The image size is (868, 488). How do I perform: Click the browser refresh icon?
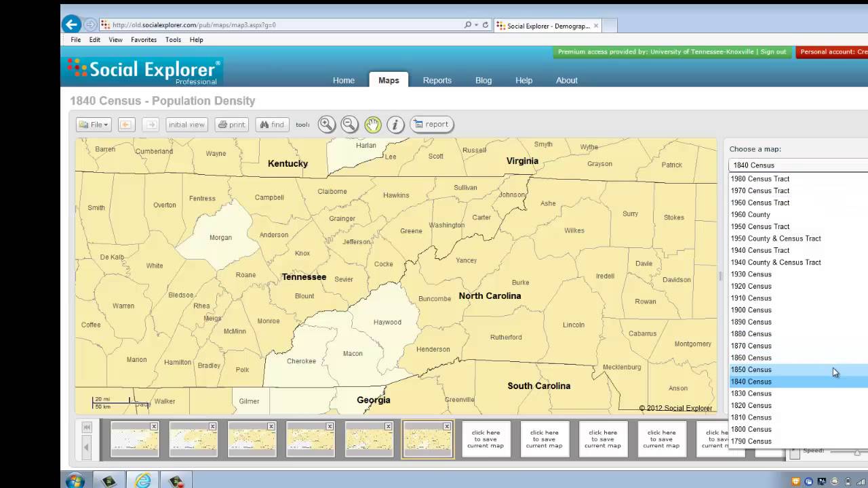[x=486, y=25]
